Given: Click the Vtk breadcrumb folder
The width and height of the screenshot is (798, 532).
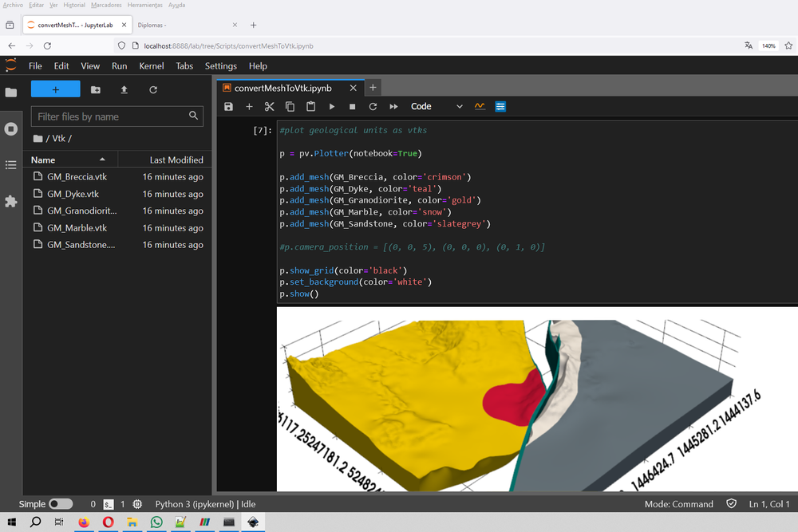Looking at the screenshot, I should pos(58,138).
